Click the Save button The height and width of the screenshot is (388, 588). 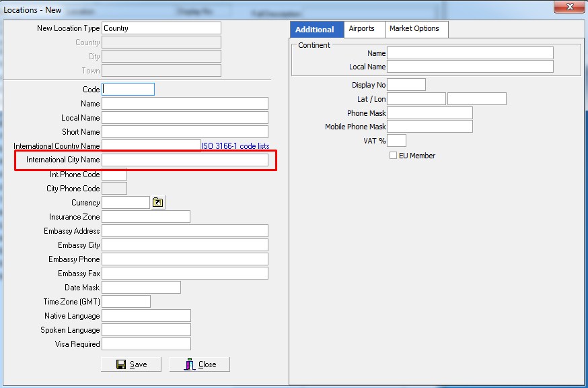point(131,364)
